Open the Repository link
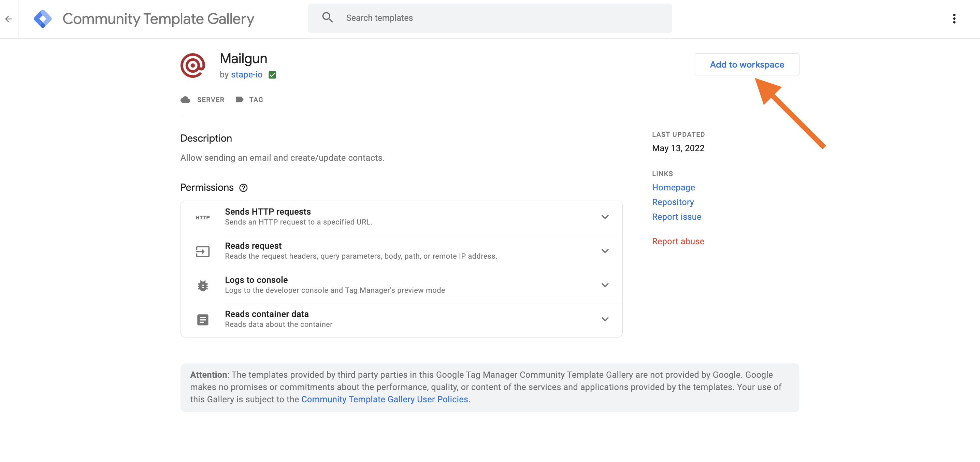The width and height of the screenshot is (980, 462). point(673,202)
